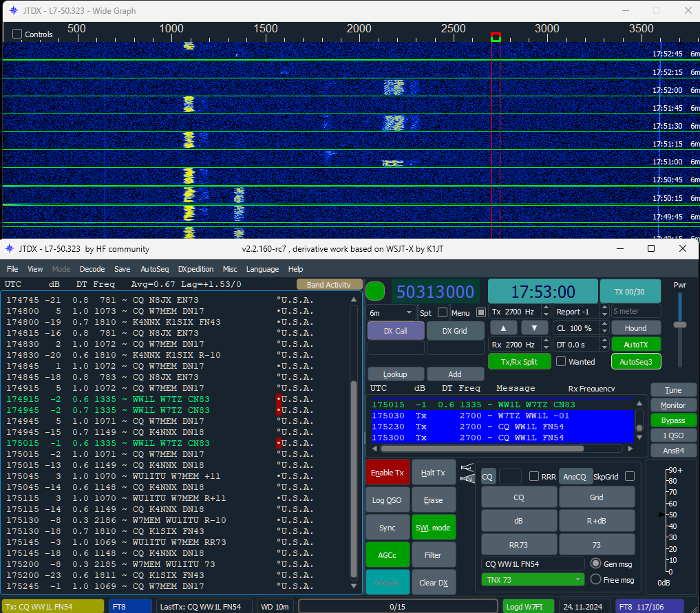Click the RR73 message button
The width and height of the screenshot is (700, 613).
click(519, 545)
